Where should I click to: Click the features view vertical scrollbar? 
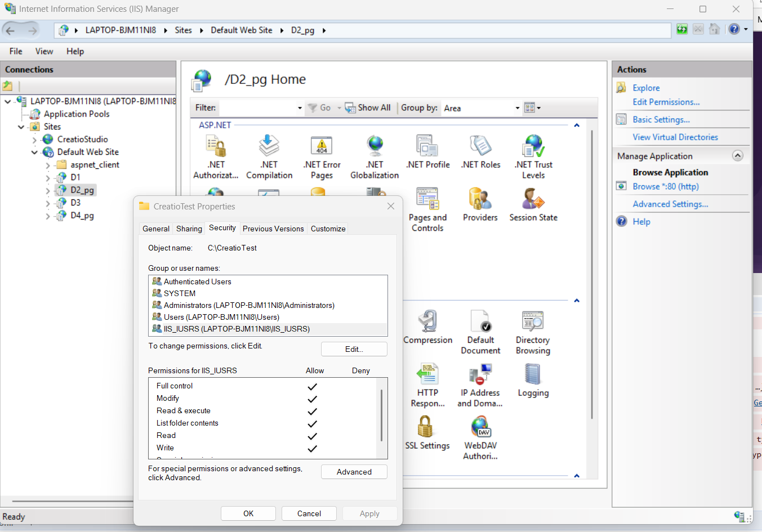(x=591, y=274)
